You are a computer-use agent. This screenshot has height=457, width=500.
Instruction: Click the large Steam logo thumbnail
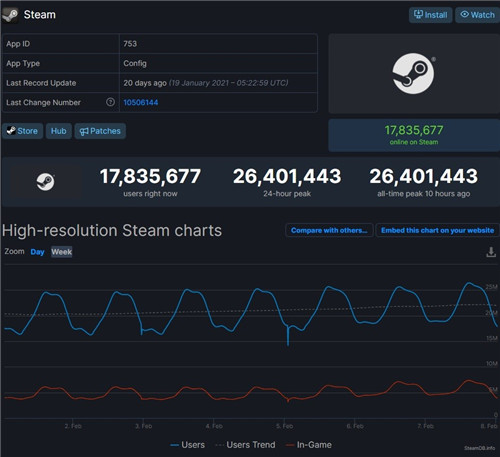tap(413, 73)
